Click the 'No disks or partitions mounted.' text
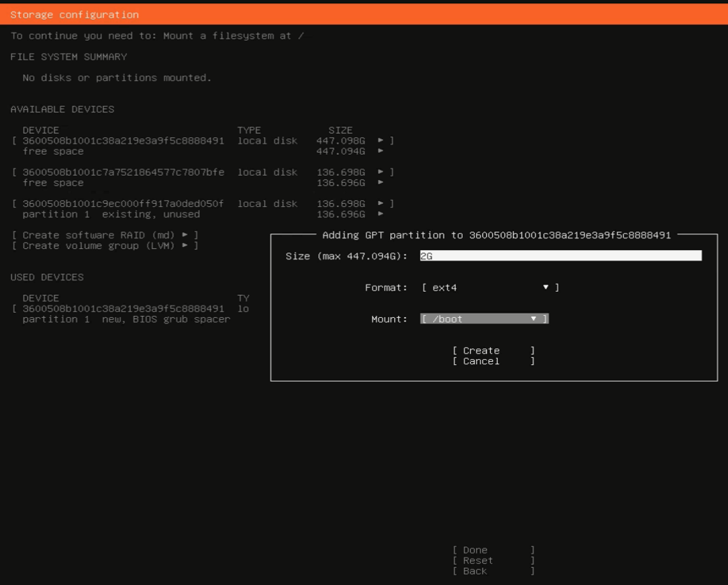 117,77
